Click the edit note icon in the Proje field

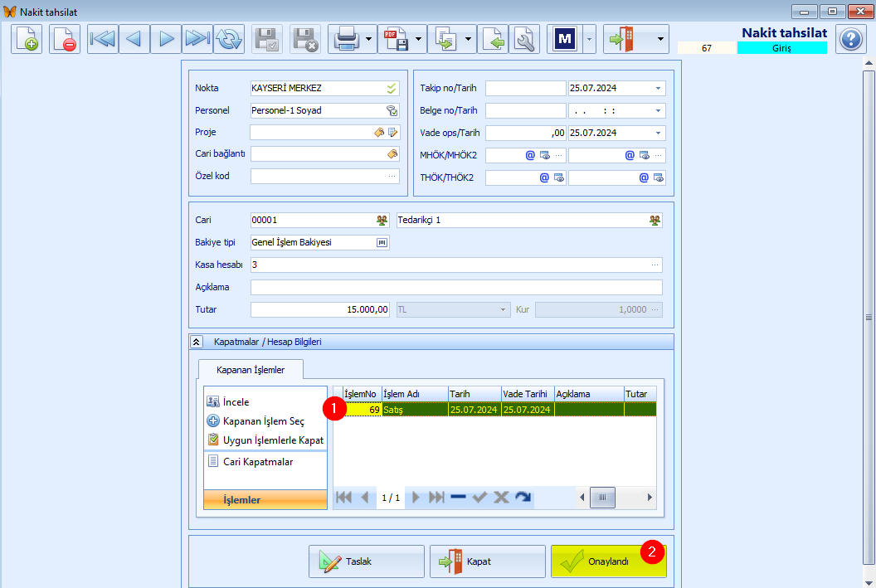(x=392, y=133)
